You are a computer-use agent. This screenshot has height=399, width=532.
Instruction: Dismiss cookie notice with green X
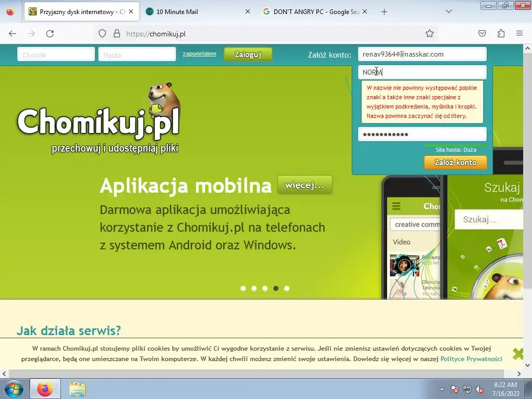click(x=518, y=354)
